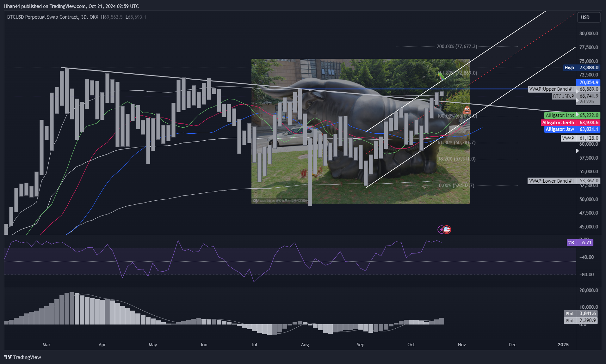Viewport: 606px width, 364px height.
Task: Click the Mar label on the time axis
Action: pyautogui.click(x=46, y=345)
